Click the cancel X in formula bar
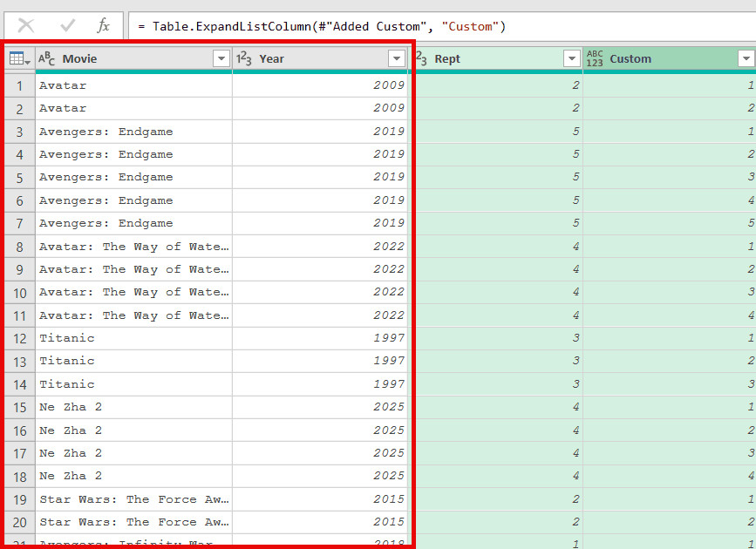The image size is (756, 549). [26, 26]
